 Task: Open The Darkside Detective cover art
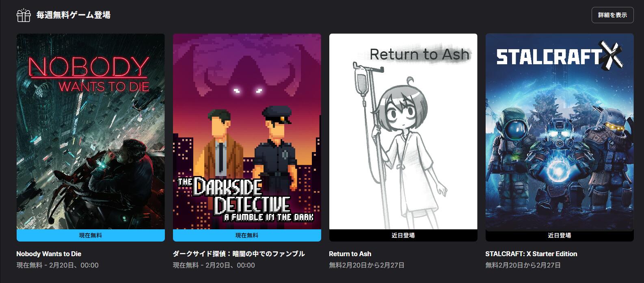pyautogui.click(x=247, y=131)
